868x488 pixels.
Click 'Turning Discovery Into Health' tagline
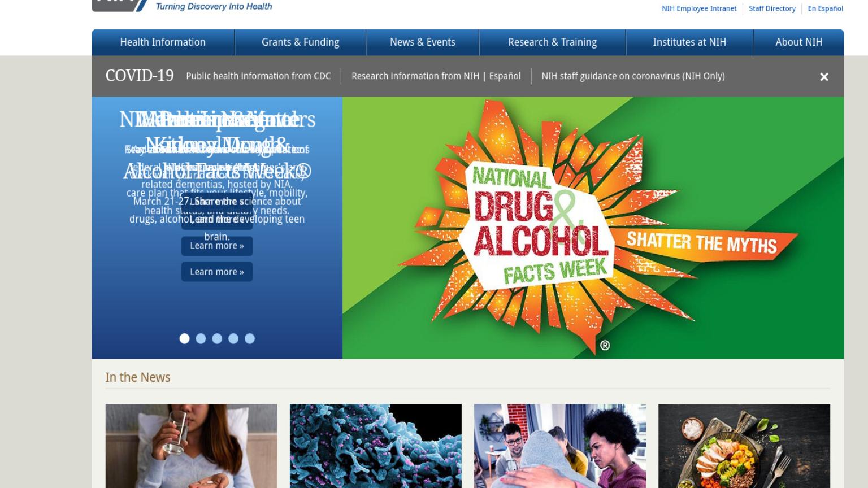tap(214, 7)
